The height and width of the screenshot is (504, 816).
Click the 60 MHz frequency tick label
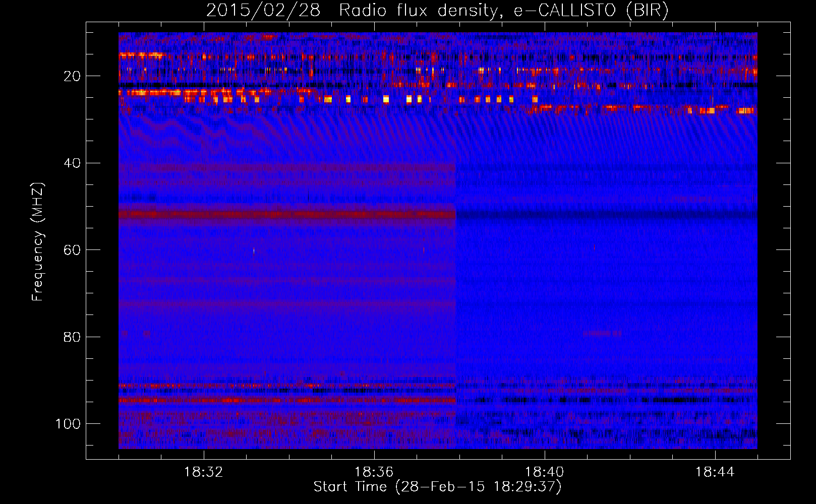click(72, 250)
